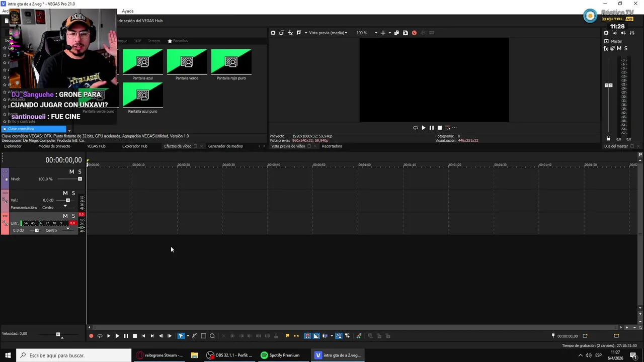Select the Pantalla rojo puro preset thumbnail

click(x=231, y=61)
